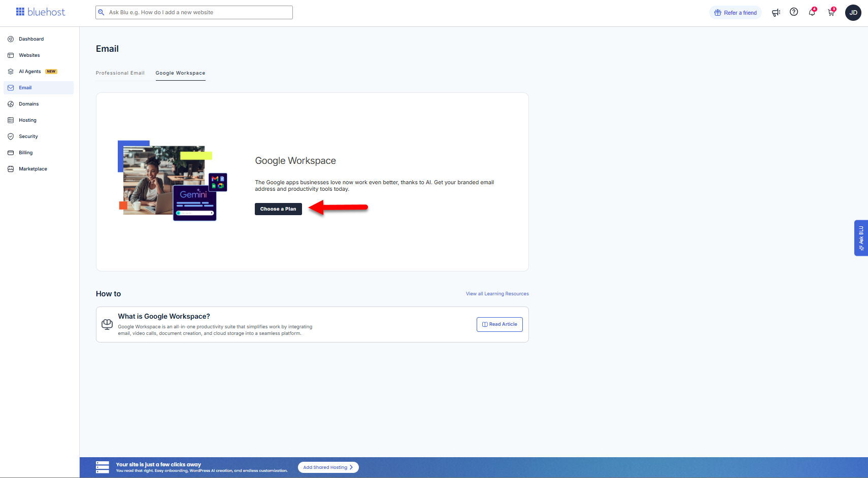Image resolution: width=868 pixels, height=478 pixels.
Task: Open View all Learning Resources link
Action: pos(497,294)
